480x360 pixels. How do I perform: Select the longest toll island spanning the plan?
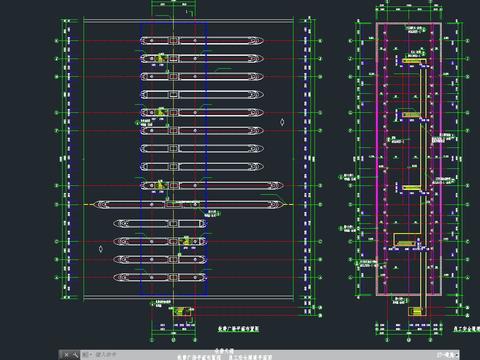pyautogui.click(x=190, y=204)
